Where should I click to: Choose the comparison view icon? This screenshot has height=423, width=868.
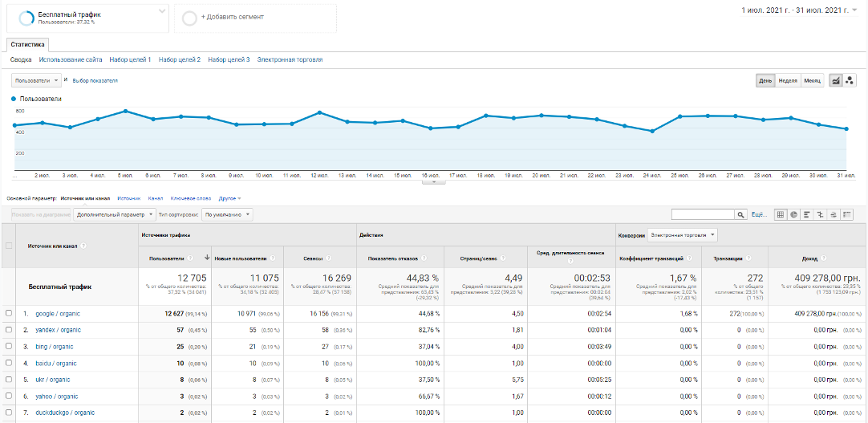tap(821, 214)
